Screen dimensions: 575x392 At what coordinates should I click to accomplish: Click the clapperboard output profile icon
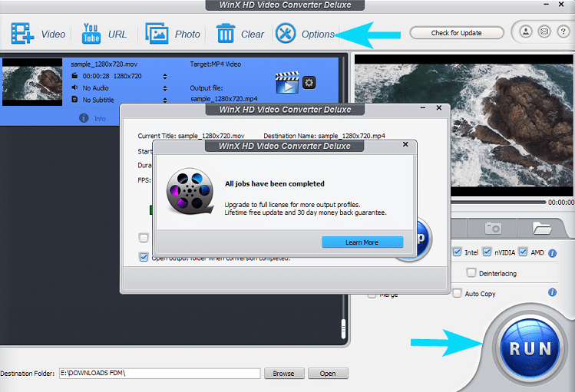pos(287,82)
